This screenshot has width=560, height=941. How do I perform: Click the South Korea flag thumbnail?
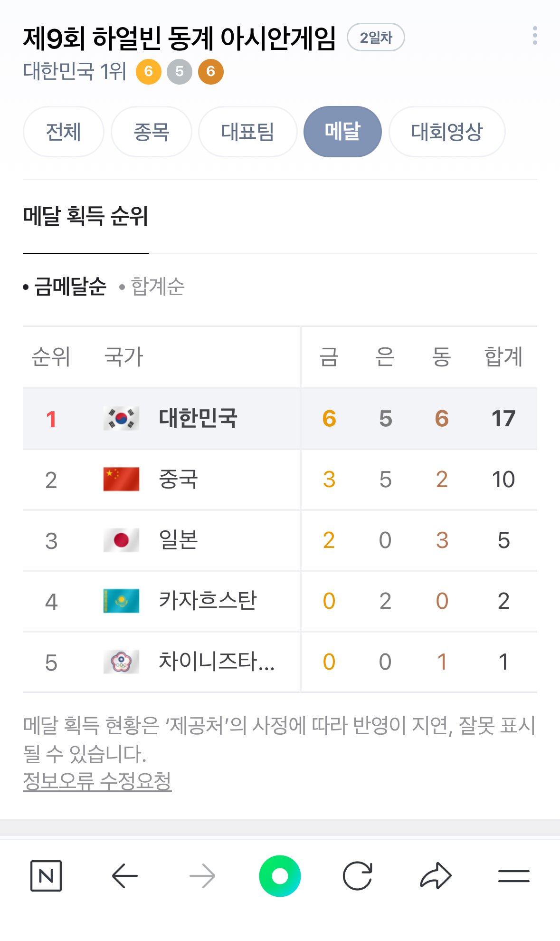121,419
